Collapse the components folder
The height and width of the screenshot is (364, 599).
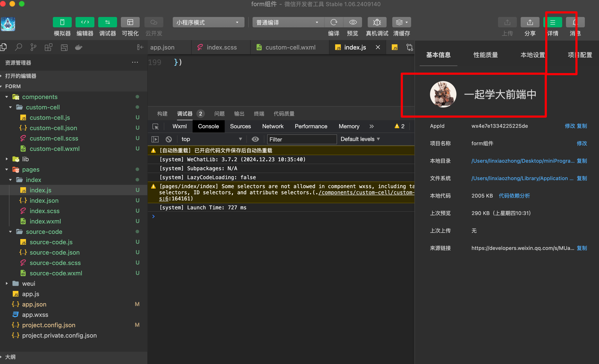(74, 97)
